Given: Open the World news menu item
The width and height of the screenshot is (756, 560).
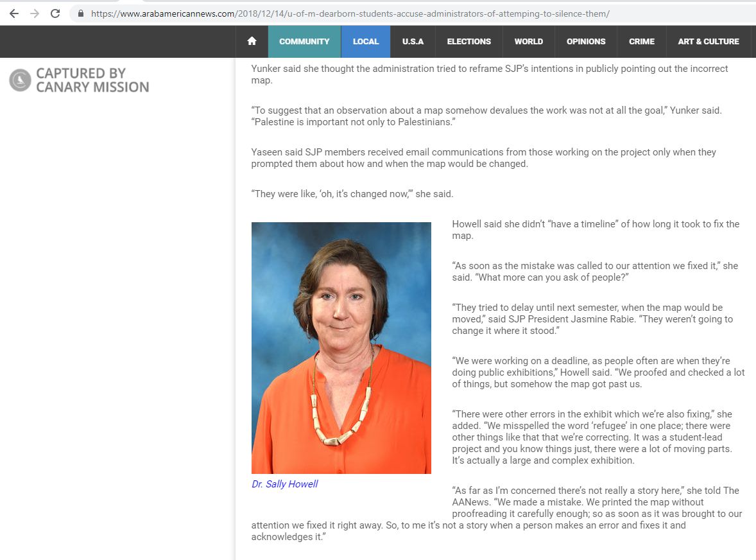Looking at the screenshot, I should (528, 41).
